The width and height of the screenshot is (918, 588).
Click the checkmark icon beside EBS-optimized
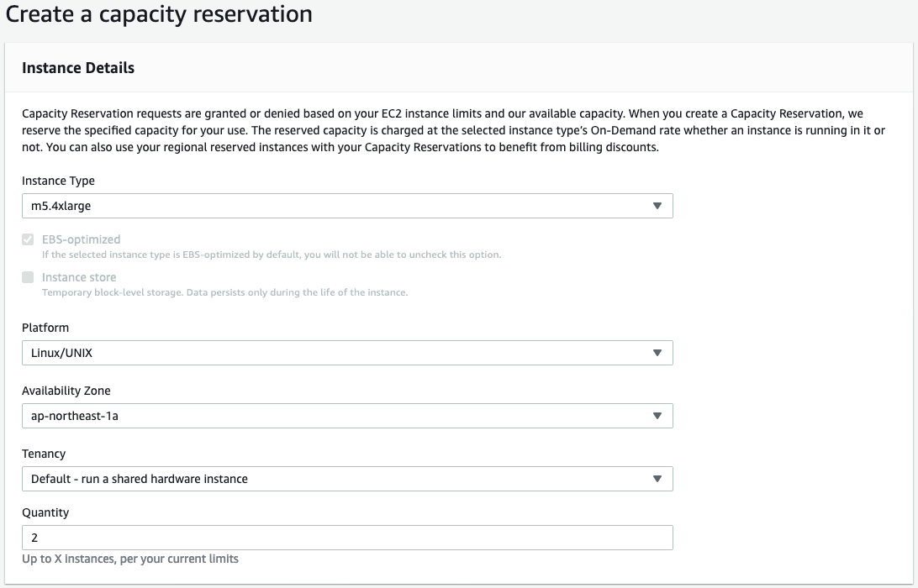pos(26,239)
